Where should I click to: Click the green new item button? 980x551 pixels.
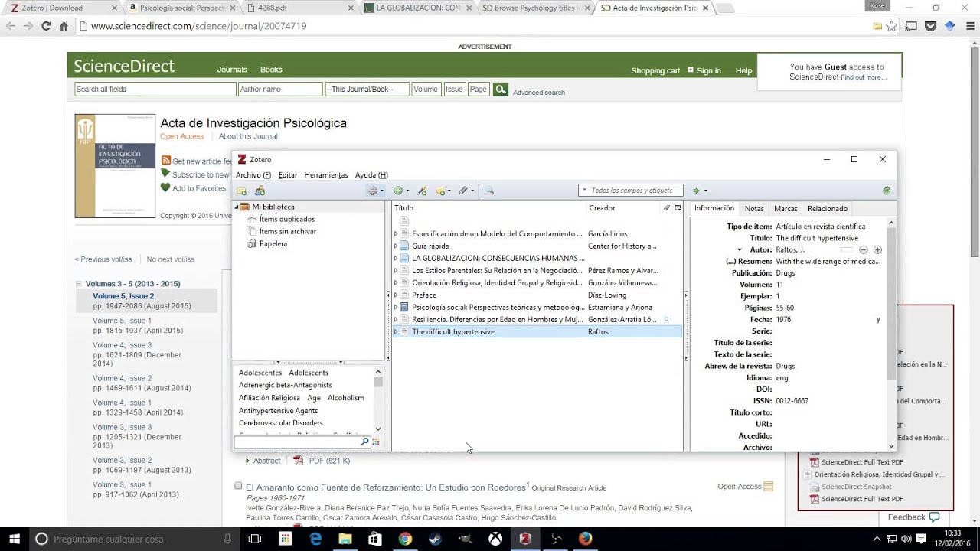[400, 191]
